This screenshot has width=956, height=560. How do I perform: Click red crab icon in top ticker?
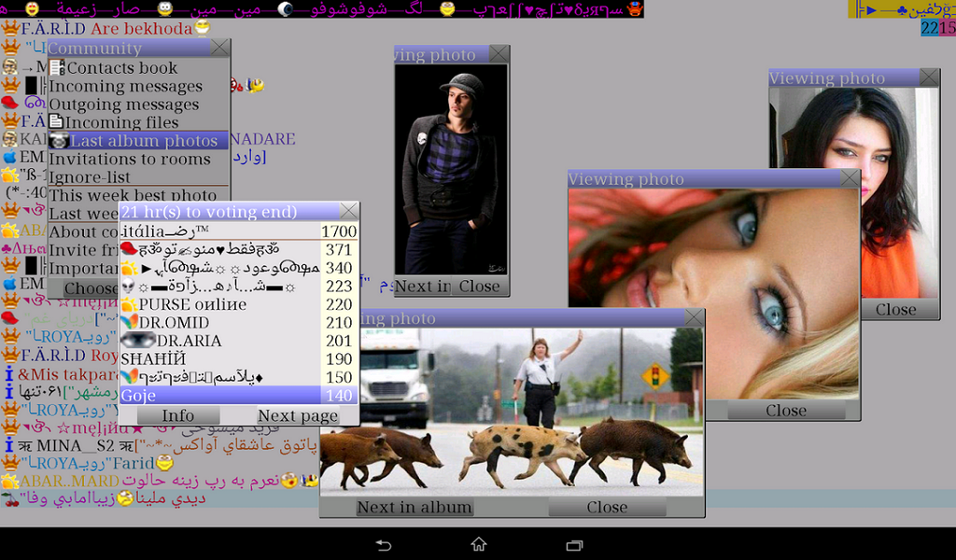[x=635, y=8]
